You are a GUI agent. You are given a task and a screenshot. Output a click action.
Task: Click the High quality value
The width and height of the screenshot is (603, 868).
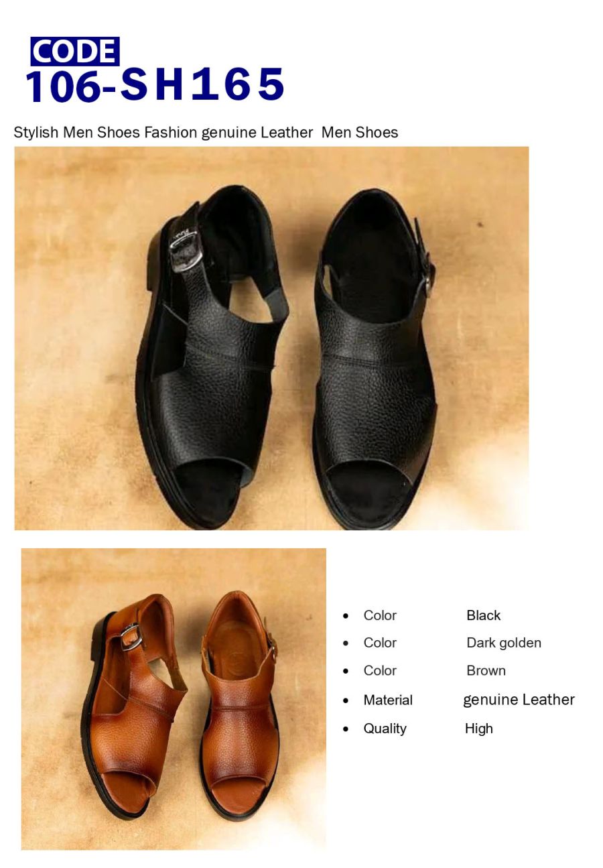point(479,729)
